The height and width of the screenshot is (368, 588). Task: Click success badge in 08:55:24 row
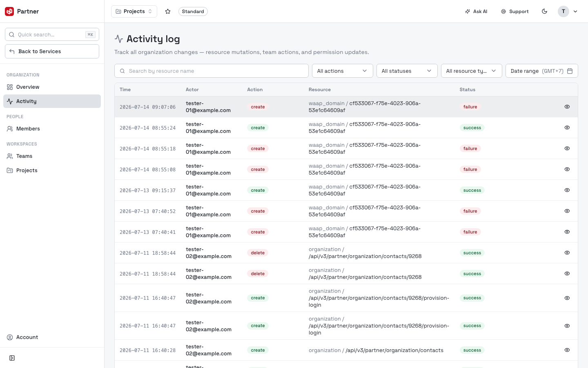[x=472, y=128]
